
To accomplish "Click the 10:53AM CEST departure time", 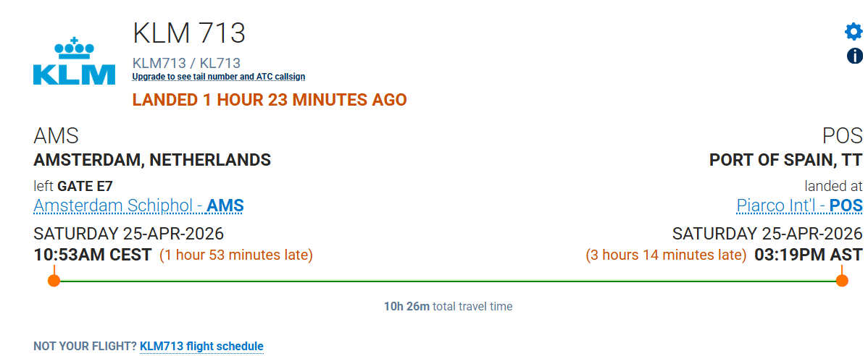I will pyautogui.click(x=93, y=255).
